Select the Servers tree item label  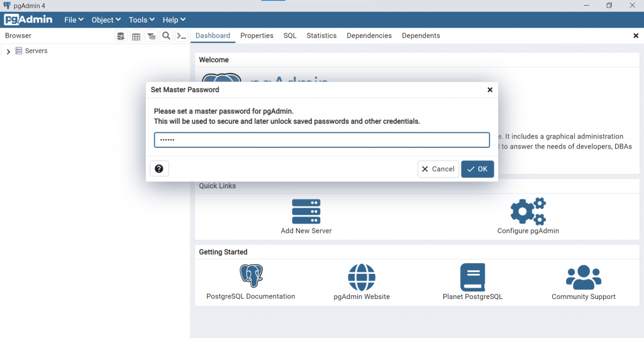pyautogui.click(x=36, y=50)
